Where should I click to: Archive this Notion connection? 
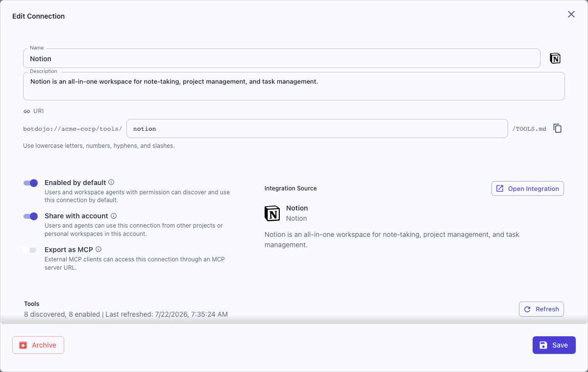pyautogui.click(x=38, y=345)
